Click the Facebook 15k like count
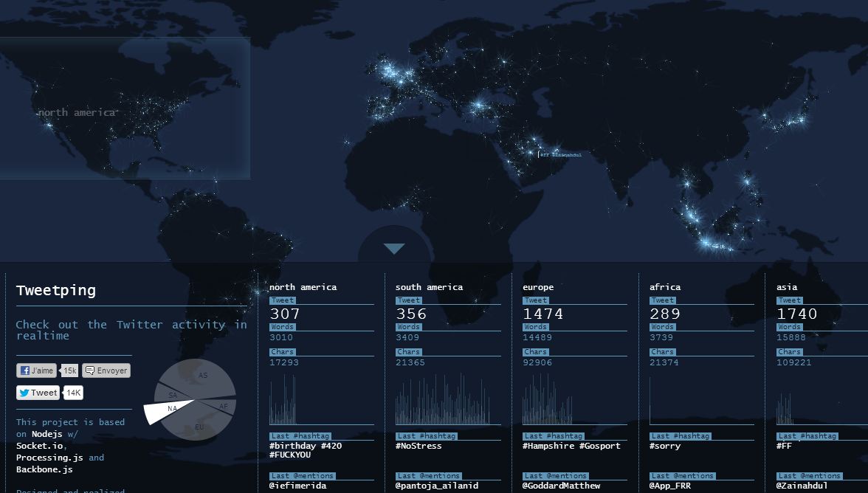 70,370
